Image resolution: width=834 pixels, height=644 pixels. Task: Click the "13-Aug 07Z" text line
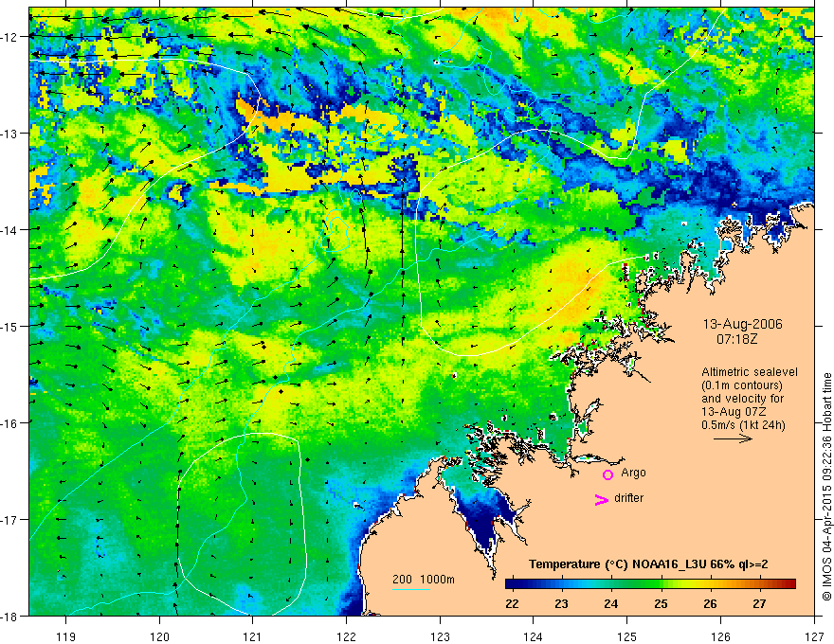click(x=734, y=411)
